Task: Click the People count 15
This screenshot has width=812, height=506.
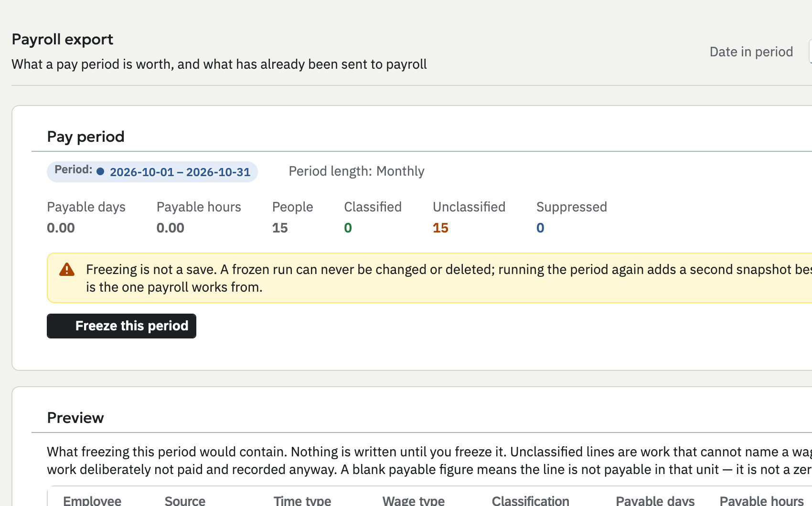Action: (280, 228)
